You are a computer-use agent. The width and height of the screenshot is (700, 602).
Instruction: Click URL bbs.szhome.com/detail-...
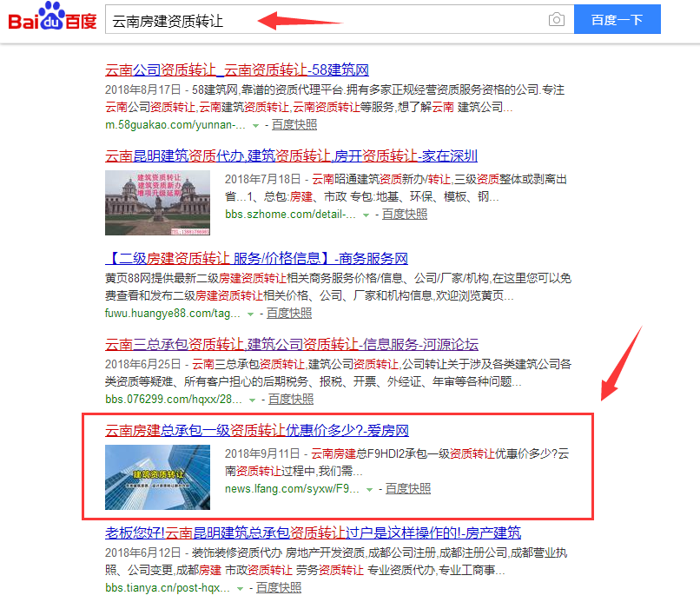pos(290,215)
